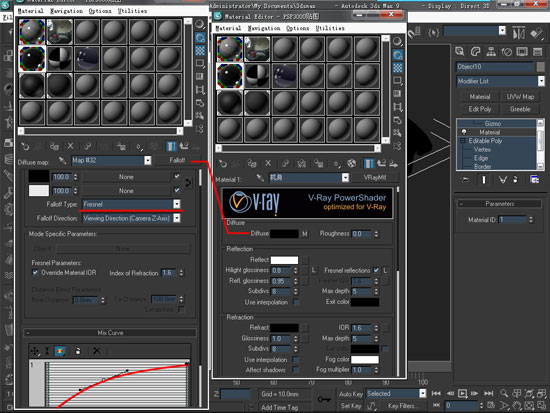Screen dimensions: 550x413
Task: Toggle first falloff map enable checkbox
Action: (x=177, y=176)
